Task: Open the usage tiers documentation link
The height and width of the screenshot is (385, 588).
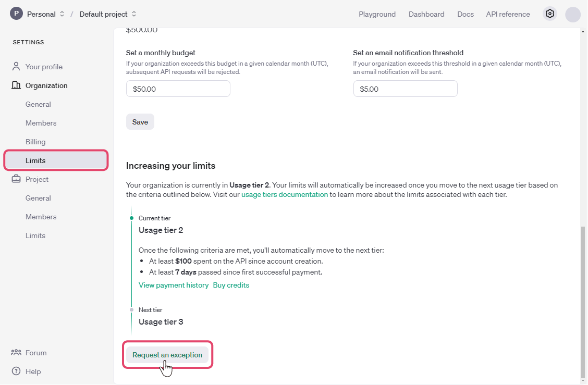Action: point(285,194)
